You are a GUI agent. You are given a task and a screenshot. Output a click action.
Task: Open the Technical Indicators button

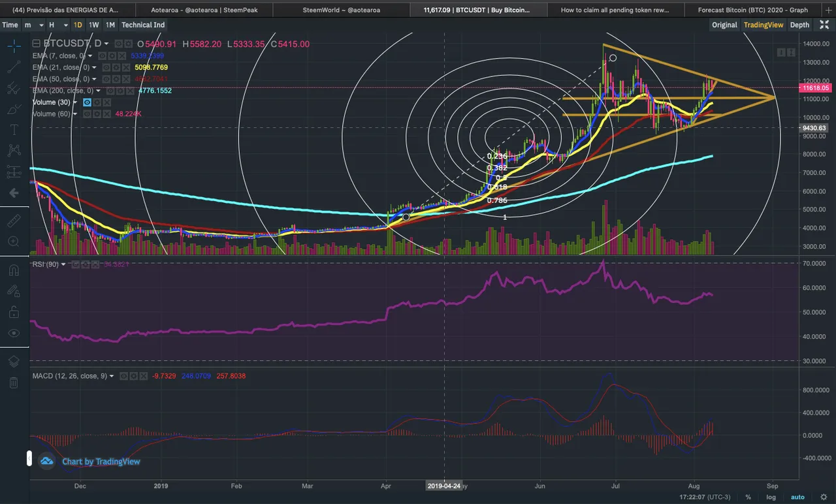tap(143, 25)
